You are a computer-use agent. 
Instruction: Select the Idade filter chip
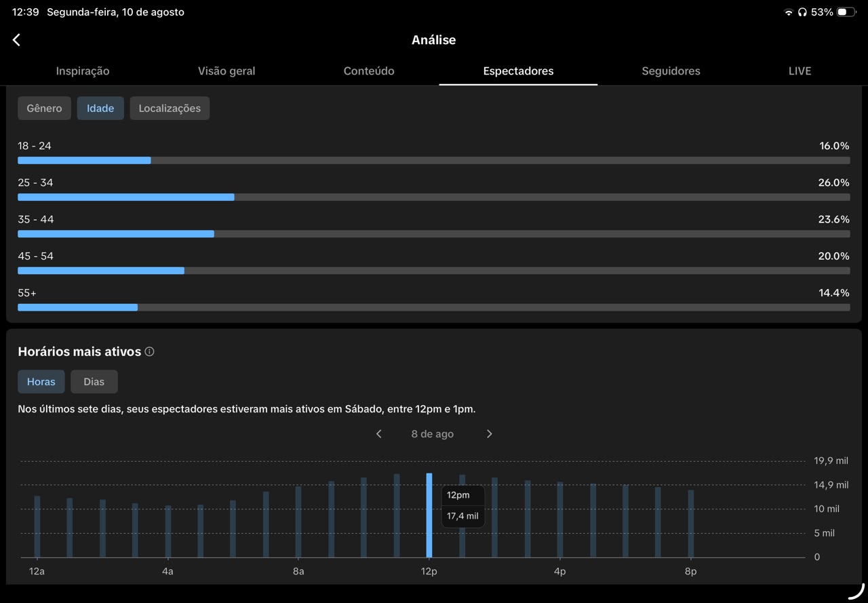coord(100,109)
